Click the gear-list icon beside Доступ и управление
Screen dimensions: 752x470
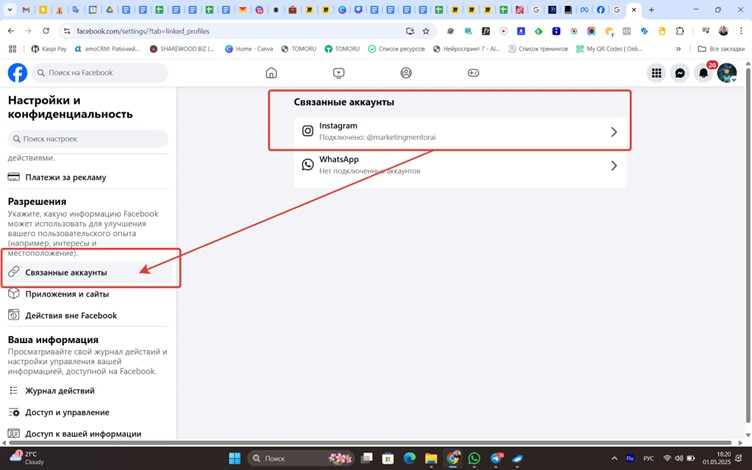(14, 412)
